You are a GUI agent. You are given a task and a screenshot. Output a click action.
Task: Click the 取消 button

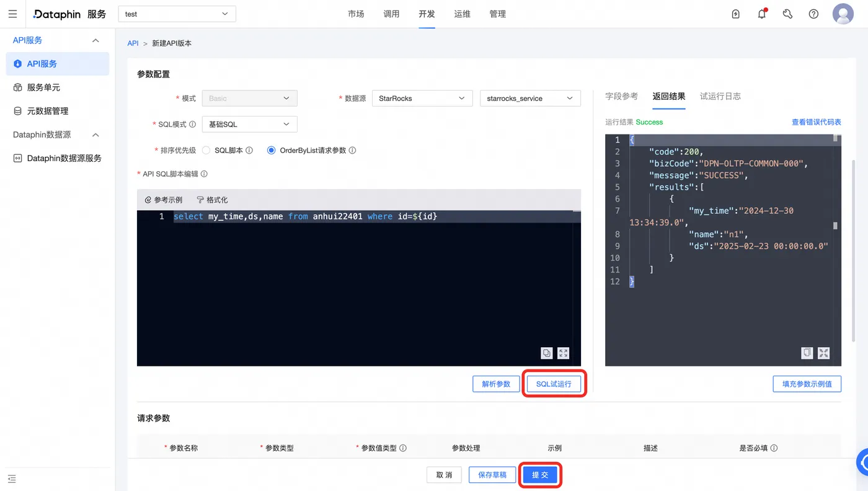445,475
